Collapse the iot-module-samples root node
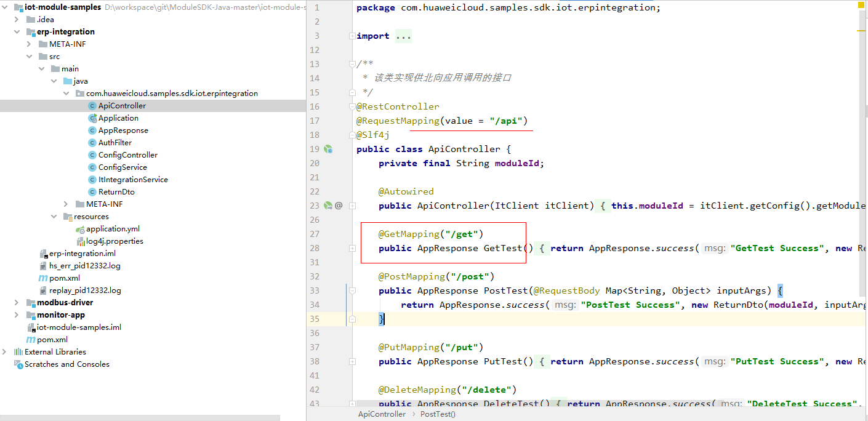This screenshot has height=421, width=868. click(x=5, y=7)
